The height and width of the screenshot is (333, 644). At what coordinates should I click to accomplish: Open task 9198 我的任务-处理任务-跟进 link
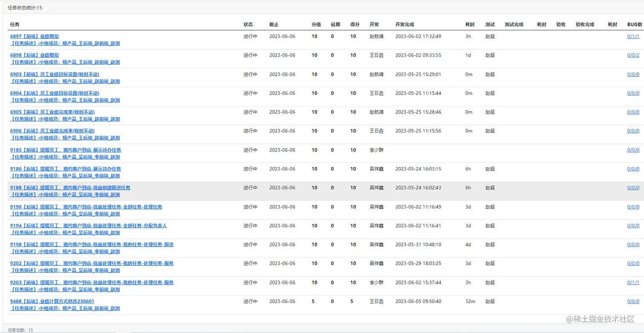(92, 245)
